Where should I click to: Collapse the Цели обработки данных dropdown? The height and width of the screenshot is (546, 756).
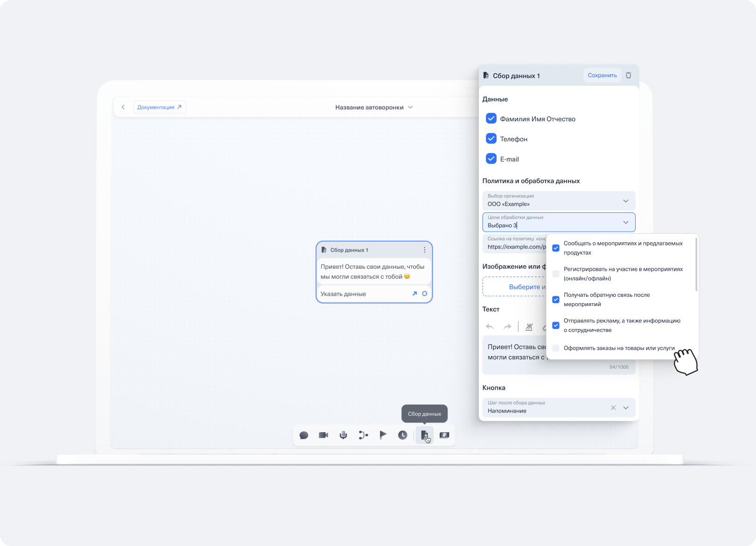click(x=625, y=223)
